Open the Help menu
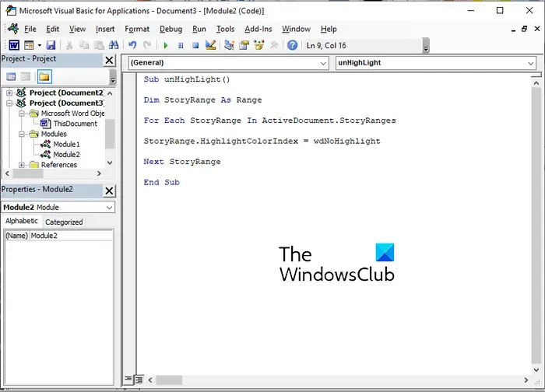Viewport: 545px width, 392px height. 329,29
